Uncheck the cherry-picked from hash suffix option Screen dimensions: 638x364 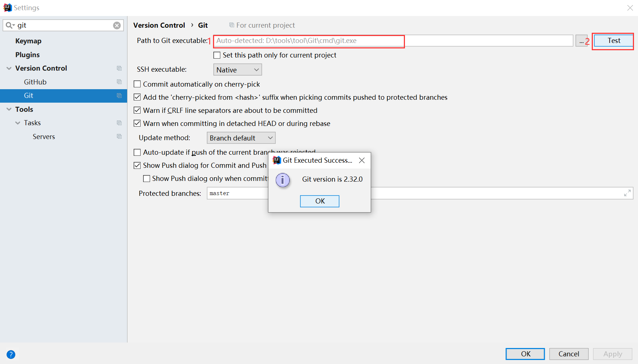point(137,97)
